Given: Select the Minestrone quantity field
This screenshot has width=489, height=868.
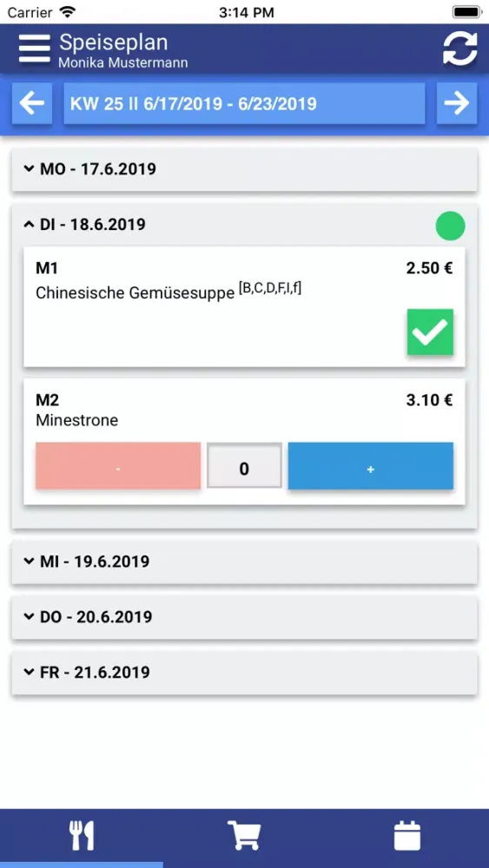Looking at the screenshot, I should 244,465.
